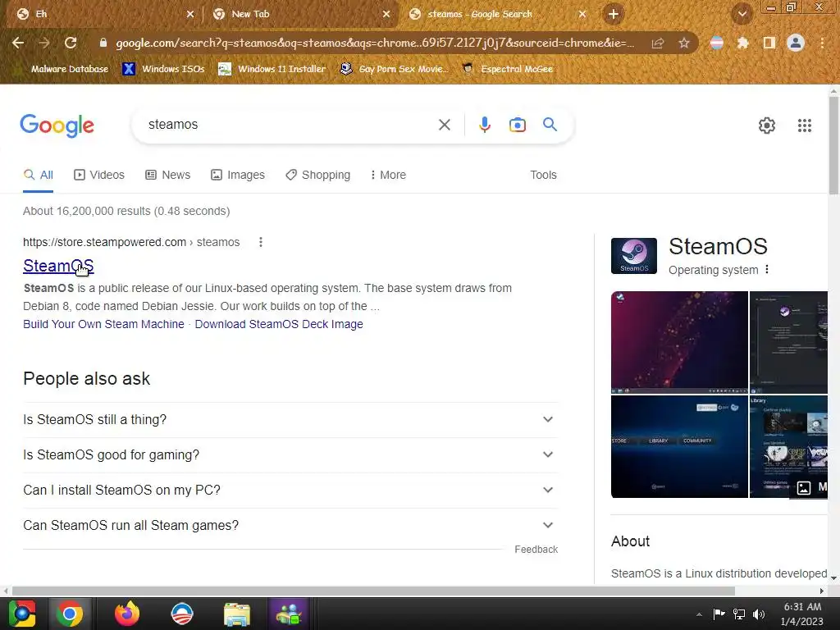Open more options next to Operating system

coord(767,269)
